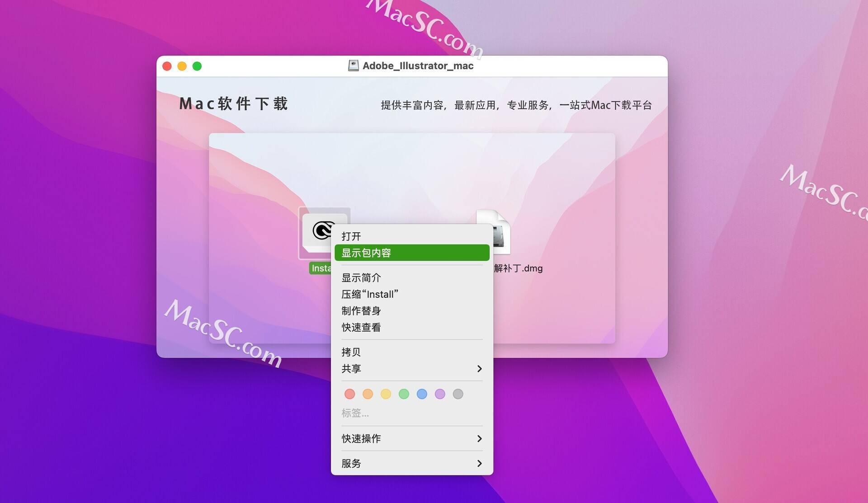Viewport: 868px width, 503px height.
Task: Apply the orange tag color
Action: [x=368, y=394]
